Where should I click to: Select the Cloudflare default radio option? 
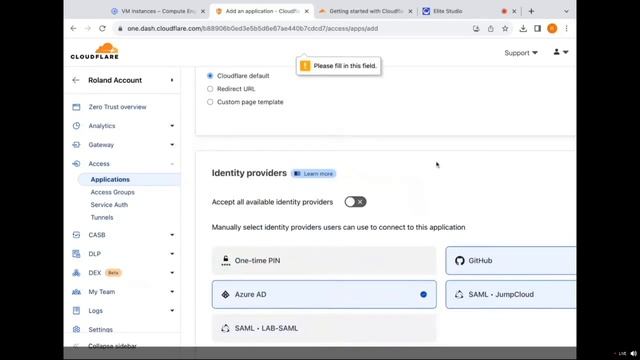[x=210, y=76]
